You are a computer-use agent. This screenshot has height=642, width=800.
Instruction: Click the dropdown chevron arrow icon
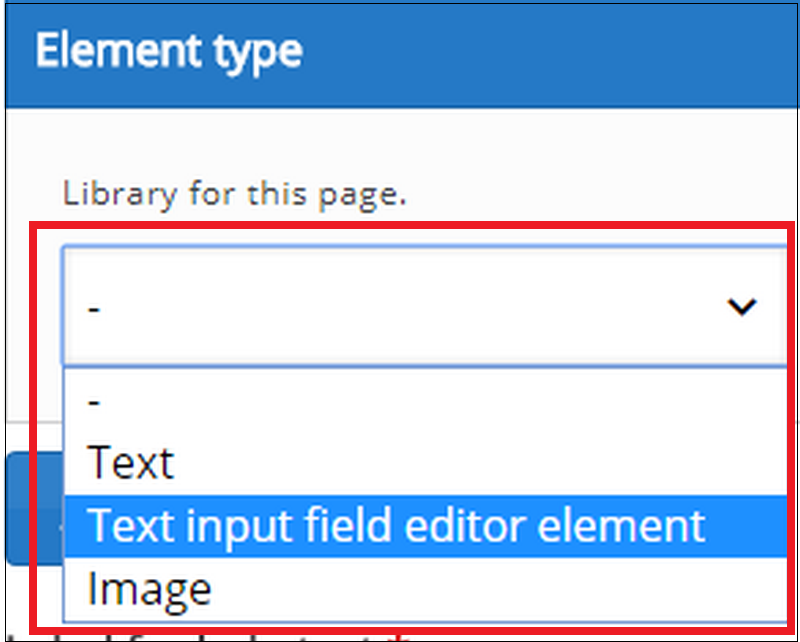point(741,306)
